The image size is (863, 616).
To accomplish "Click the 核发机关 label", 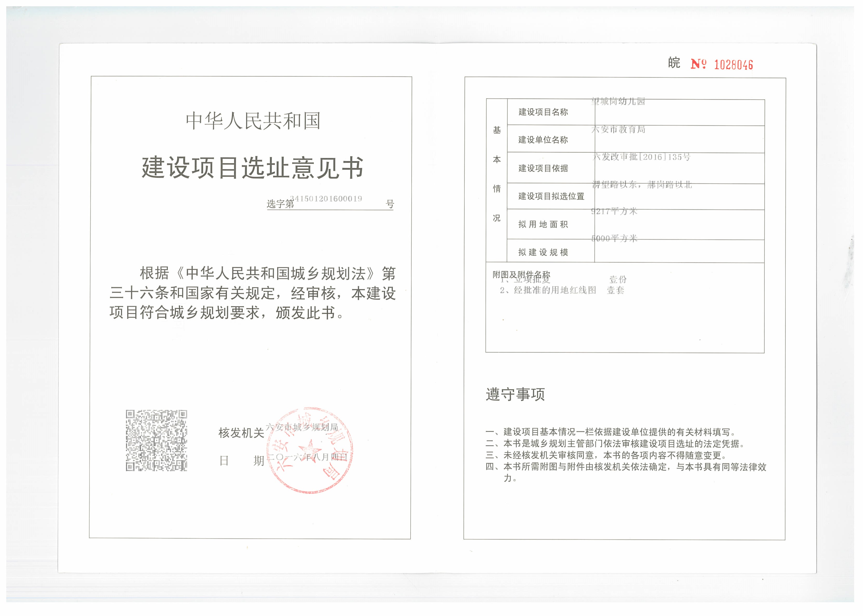I will 241,432.
